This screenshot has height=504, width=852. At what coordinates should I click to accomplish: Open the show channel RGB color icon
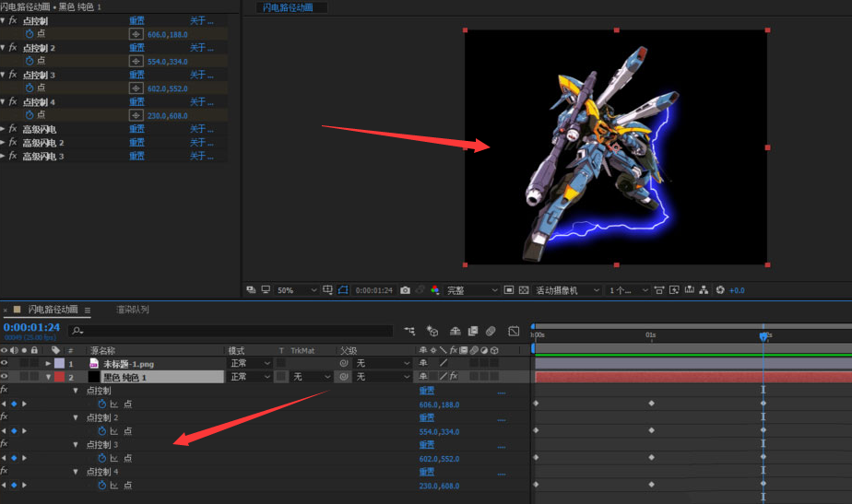pos(435,290)
